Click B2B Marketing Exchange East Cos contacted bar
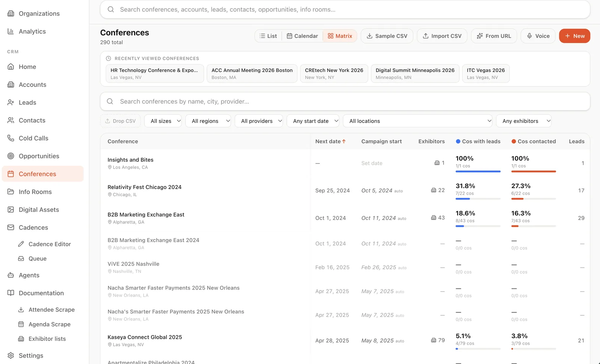600x364 pixels. point(534,226)
